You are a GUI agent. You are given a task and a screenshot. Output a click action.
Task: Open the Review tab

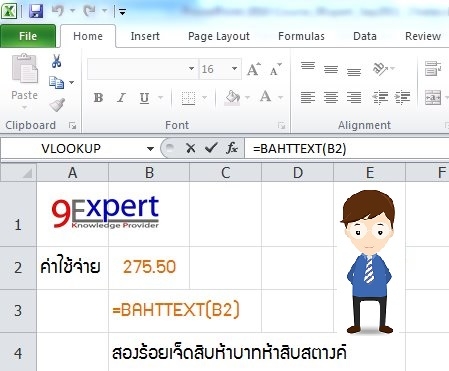(x=423, y=36)
